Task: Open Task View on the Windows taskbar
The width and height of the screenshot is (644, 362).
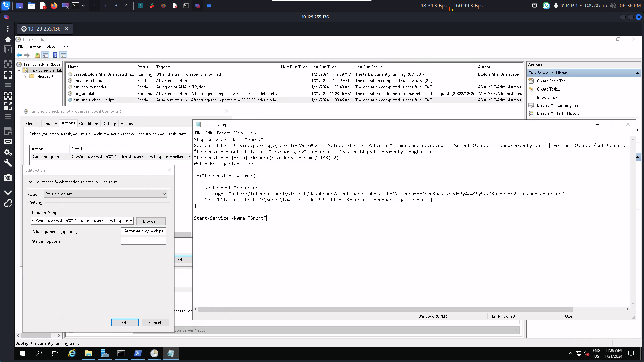Action: click(55, 353)
